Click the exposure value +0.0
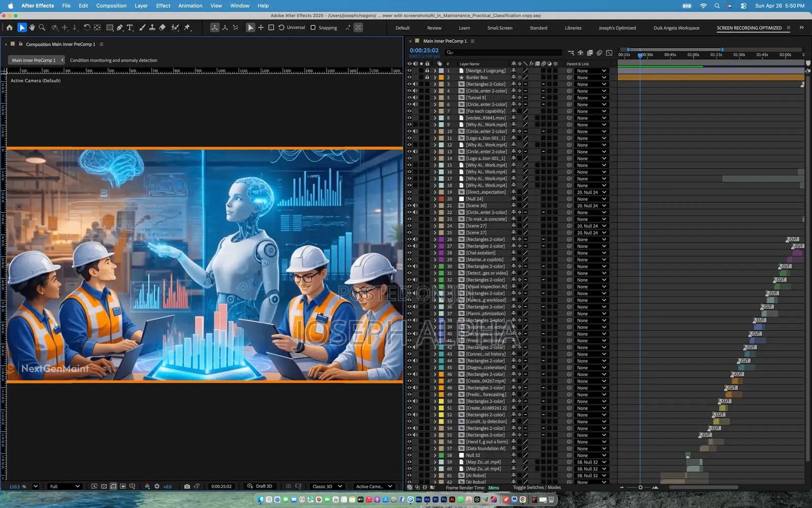Viewport: 812px width, 508px height. [x=167, y=487]
